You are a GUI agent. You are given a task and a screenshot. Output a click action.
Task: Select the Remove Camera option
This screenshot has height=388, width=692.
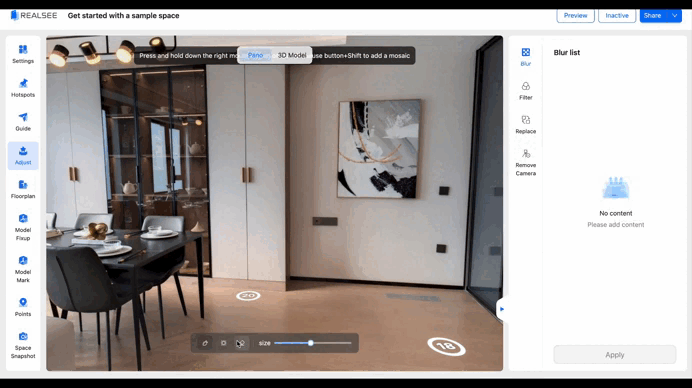(526, 162)
